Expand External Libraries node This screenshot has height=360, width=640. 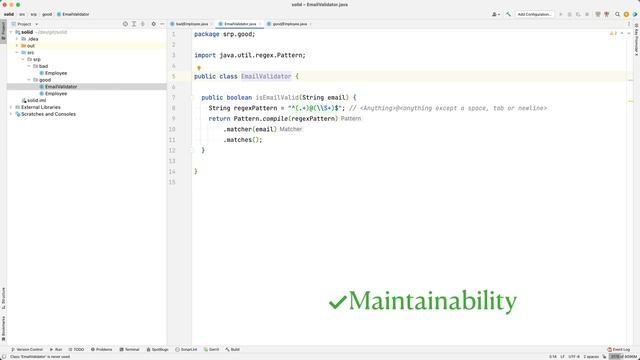[x=11, y=107]
